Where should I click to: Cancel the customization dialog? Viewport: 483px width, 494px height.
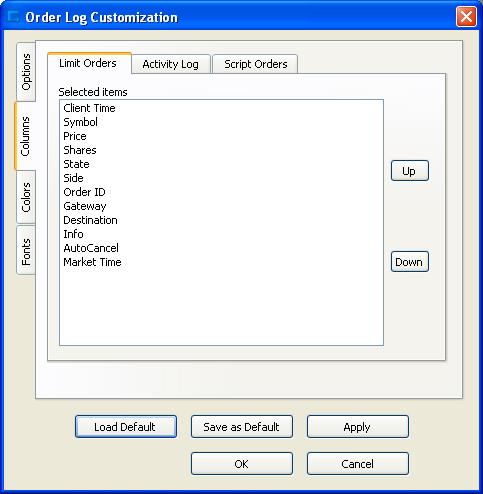358,464
